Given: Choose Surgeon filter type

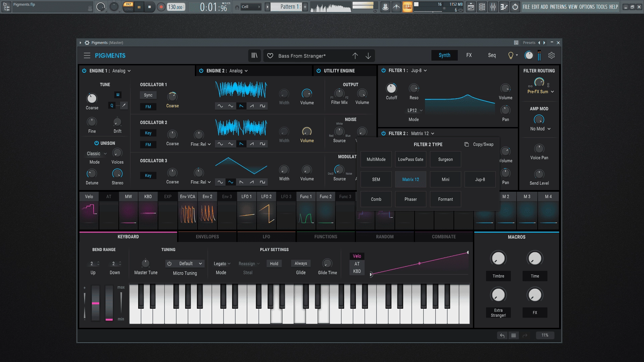Looking at the screenshot, I should click(445, 160).
